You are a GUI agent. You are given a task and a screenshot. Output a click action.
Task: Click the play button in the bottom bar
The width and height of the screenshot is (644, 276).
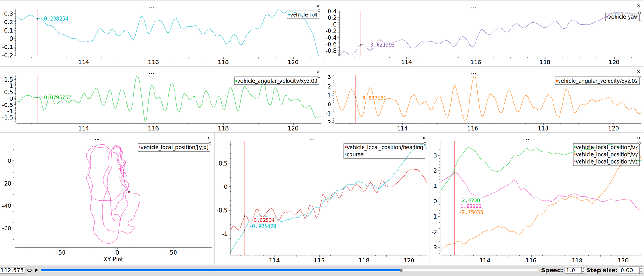point(36,270)
